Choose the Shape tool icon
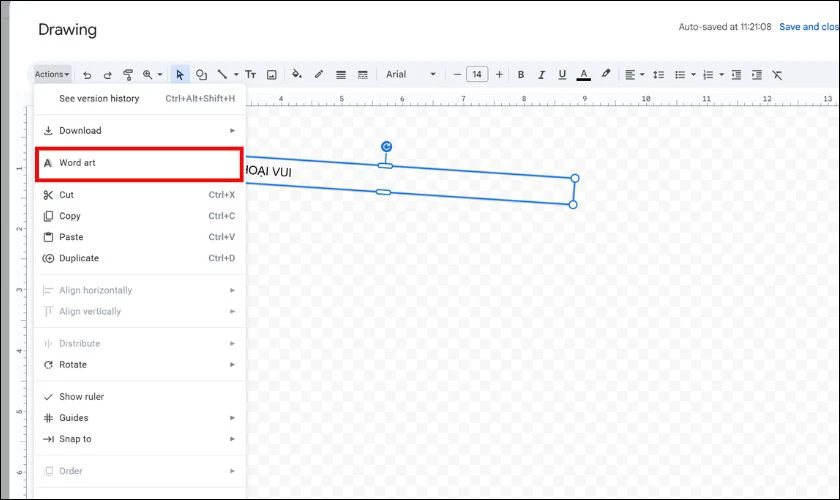This screenshot has height=500, width=840. tap(201, 74)
